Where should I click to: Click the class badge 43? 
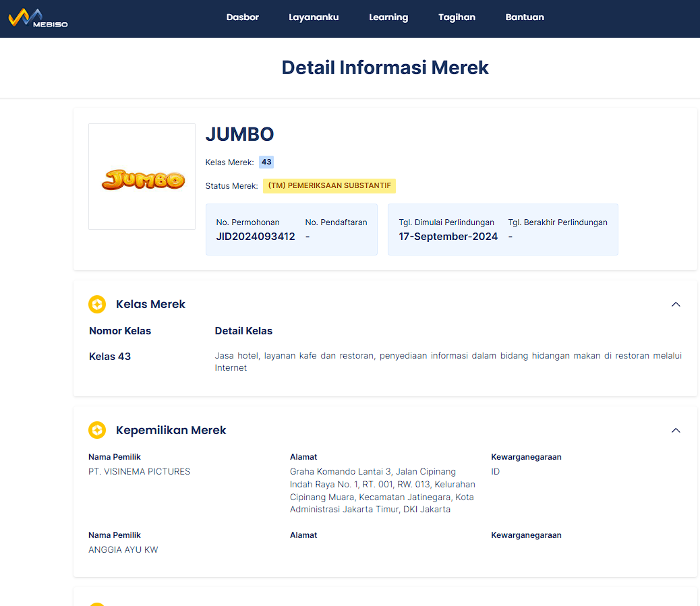[x=266, y=162]
